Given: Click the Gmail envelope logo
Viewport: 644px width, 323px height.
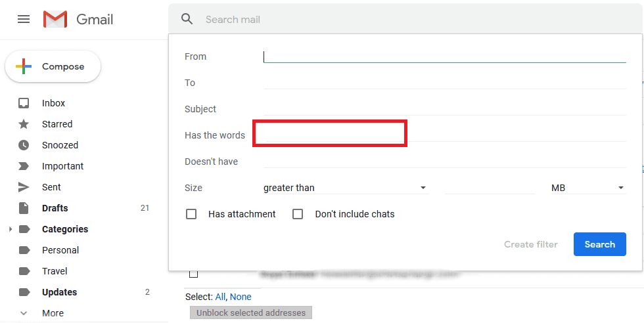Looking at the screenshot, I should tap(55, 19).
